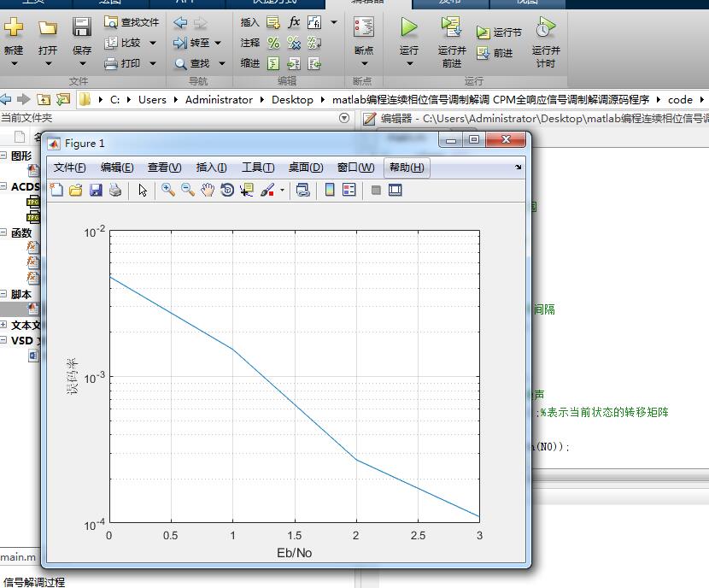The height and width of the screenshot is (588, 709).
Task: Toggle the Zoom Out tool in Figure 1
Action: coord(188,190)
